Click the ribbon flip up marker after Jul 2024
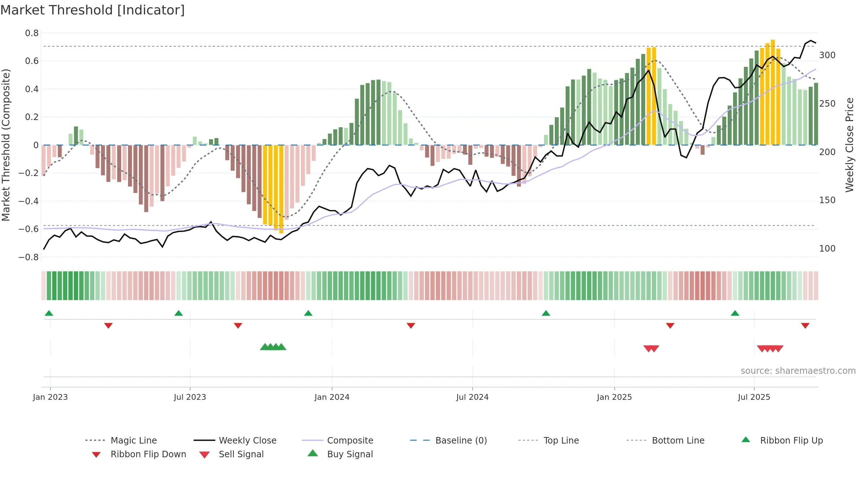 (546, 313)
